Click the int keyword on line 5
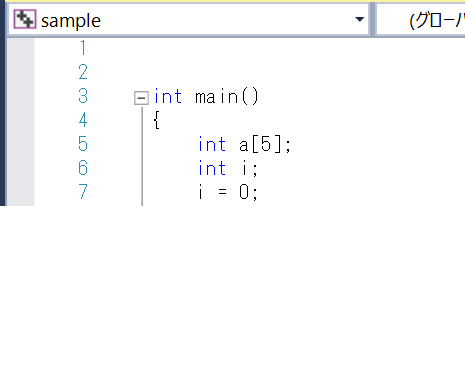465x370 pixels. (212, 145)
